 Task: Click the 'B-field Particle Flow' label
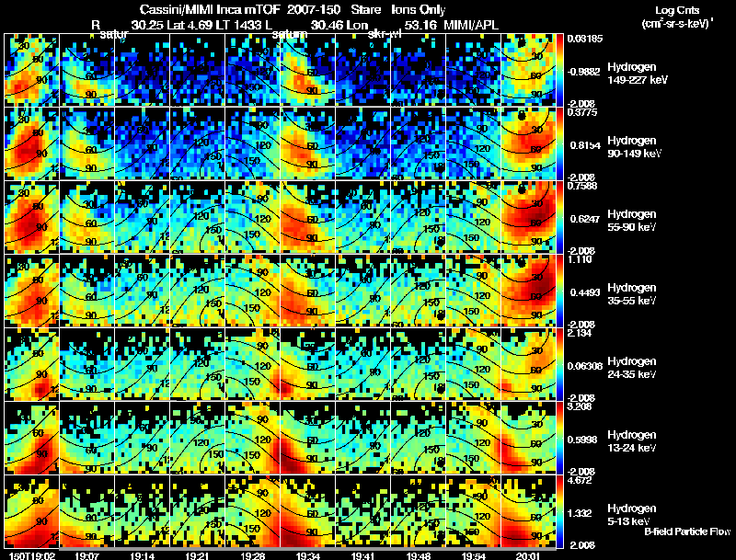tap(687, 531)
